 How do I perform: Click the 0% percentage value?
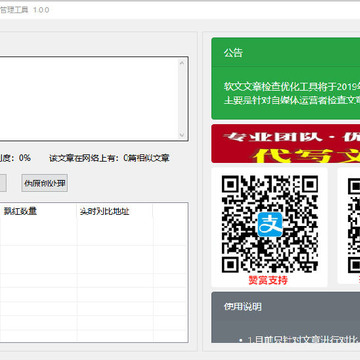coord(25,158)
